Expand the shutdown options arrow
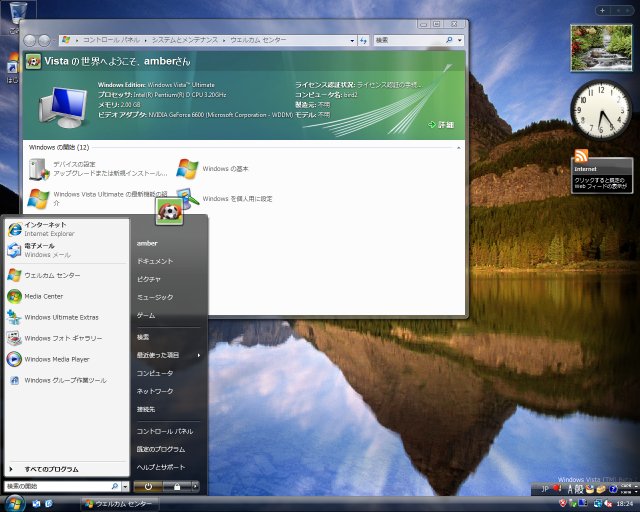The width and height of the screenshot is (640, 512). click(x=196, y=487)
